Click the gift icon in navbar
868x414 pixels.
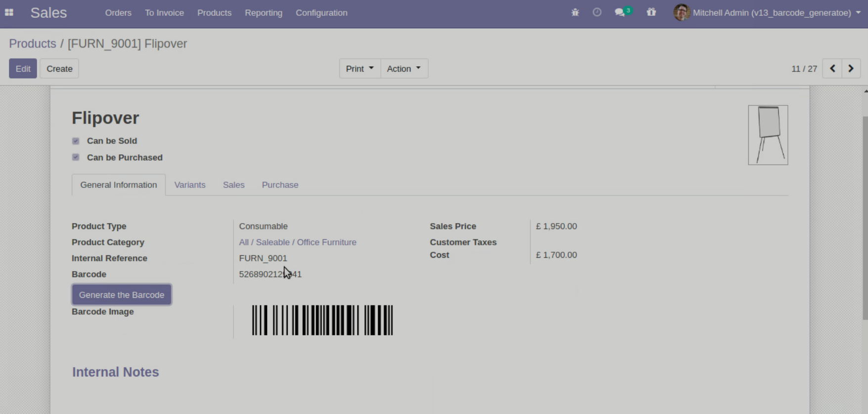[651, 13]
